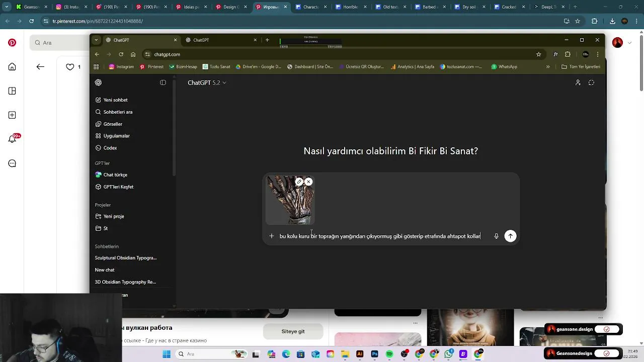Open the ChatGPT 5.2 model dropdown
This screenshot has height=362, width=644.
[207, 82]
